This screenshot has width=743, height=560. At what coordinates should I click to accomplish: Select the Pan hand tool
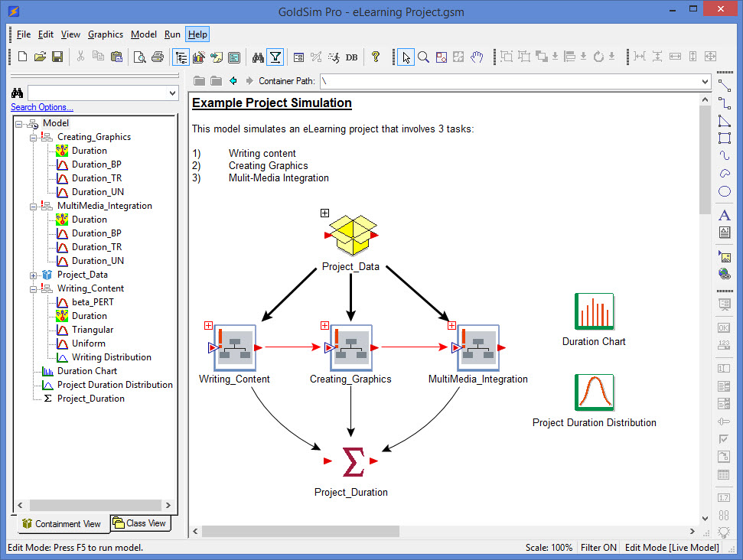(x=477, y=57)
